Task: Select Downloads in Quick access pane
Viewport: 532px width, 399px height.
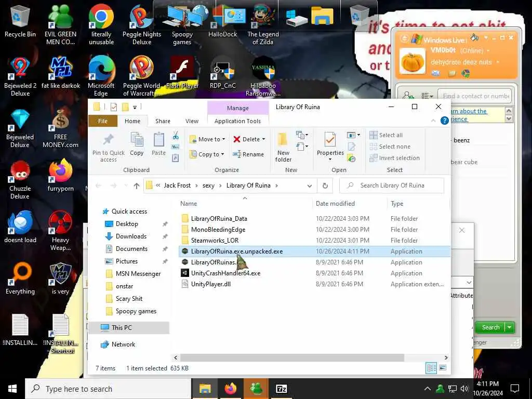Action: pos(130,236)
